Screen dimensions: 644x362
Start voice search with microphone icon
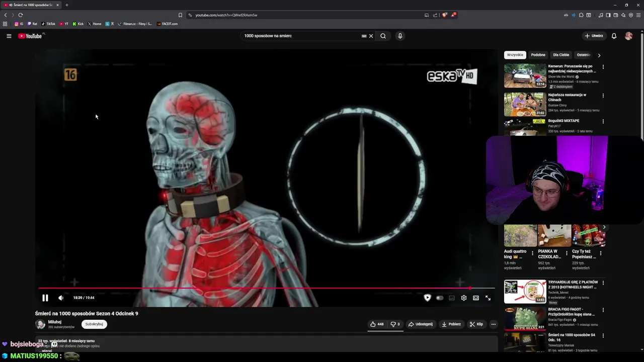tap(400, 36)
